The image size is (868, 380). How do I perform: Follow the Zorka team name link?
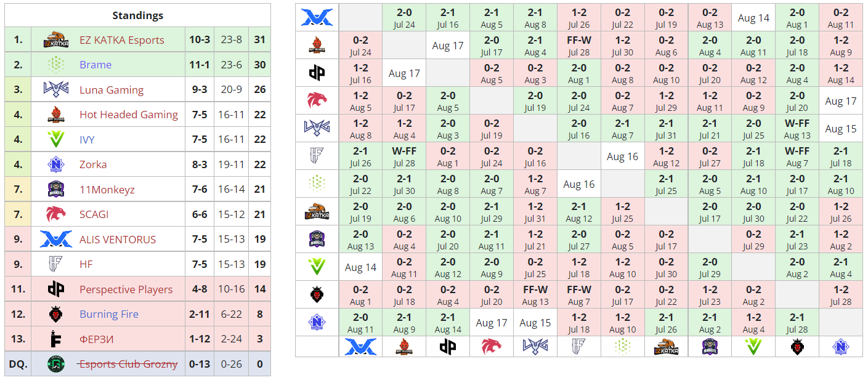93,164
